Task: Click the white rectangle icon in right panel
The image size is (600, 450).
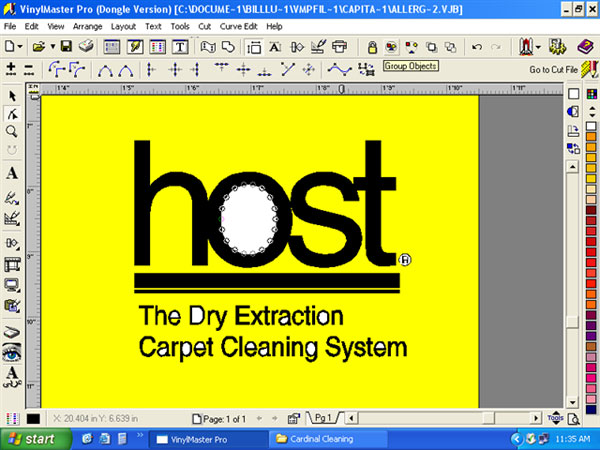Action: point(573,94)
